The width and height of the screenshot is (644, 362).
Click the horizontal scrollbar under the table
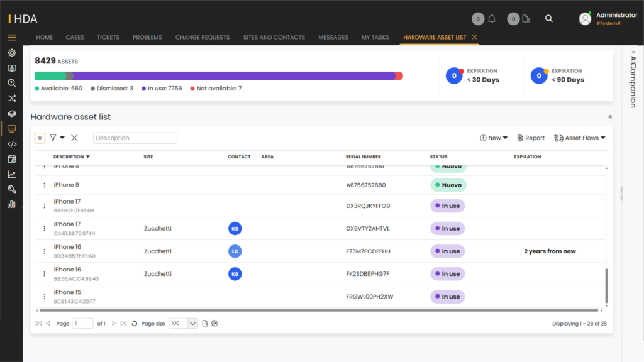319,310
